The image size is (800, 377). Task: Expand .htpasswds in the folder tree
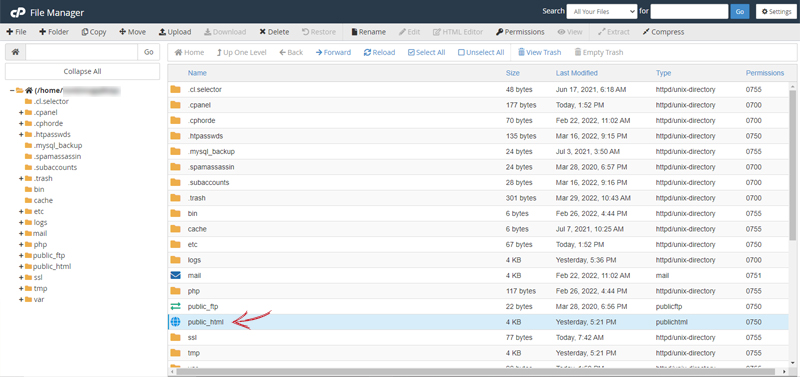coord(21,135)
